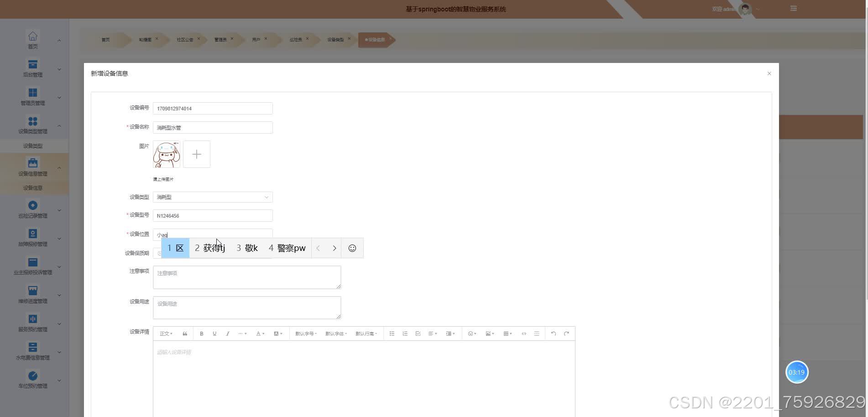Switch to the 用户 tab
Image resolution: width=868 pixels, height=417 pixels.
[x=256, y=40]
